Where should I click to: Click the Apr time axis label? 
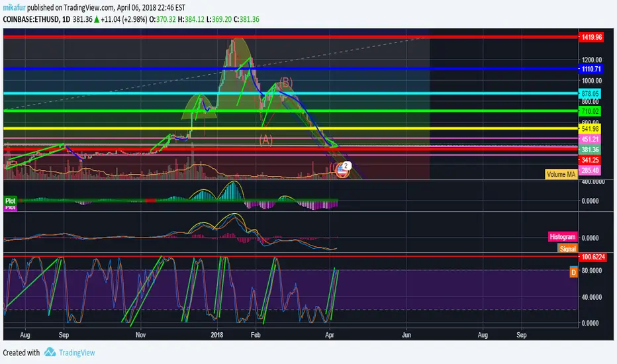pyautogui.click(x=330, y=335)
